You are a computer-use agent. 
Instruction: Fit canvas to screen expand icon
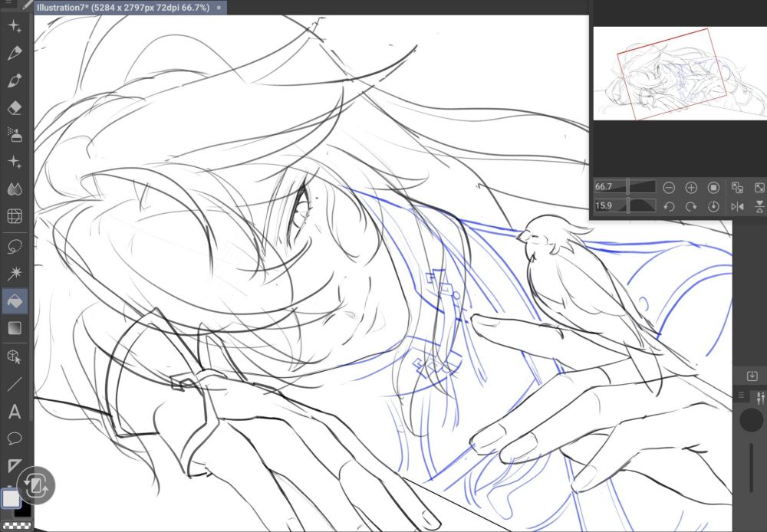click(x=759, y=187)
